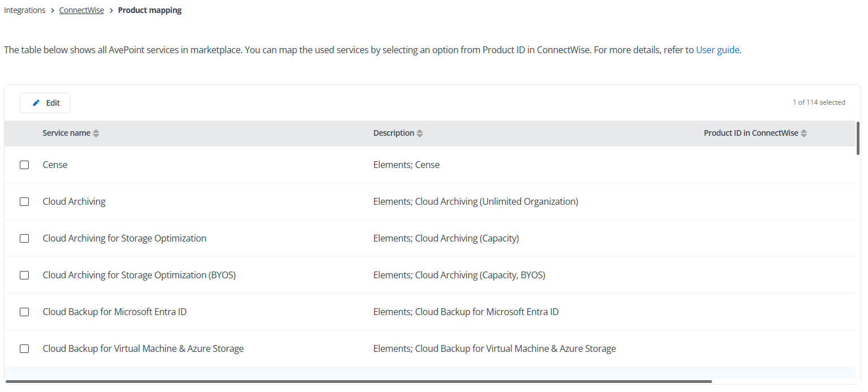This screenshot has width=868, height=392.
Task: Click the pencil icon on Edit button
Action: [37, 103]
